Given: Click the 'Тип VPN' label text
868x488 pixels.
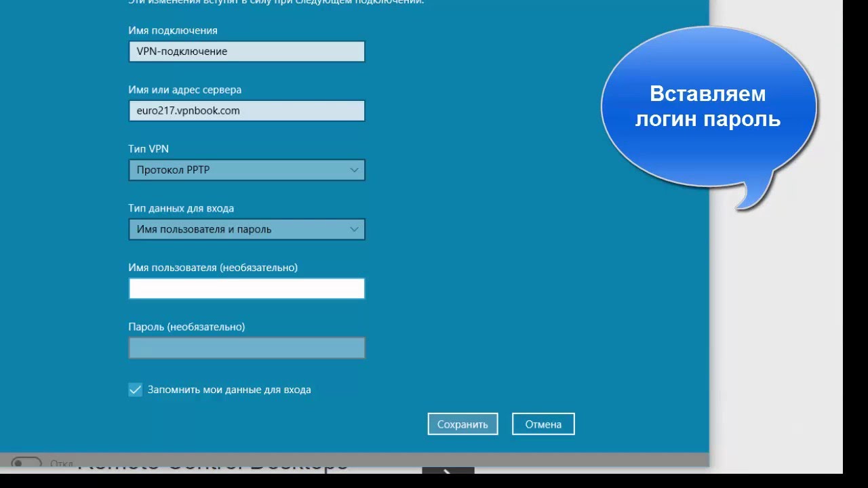Looking at the screenshot, I should tap(149, 148).
